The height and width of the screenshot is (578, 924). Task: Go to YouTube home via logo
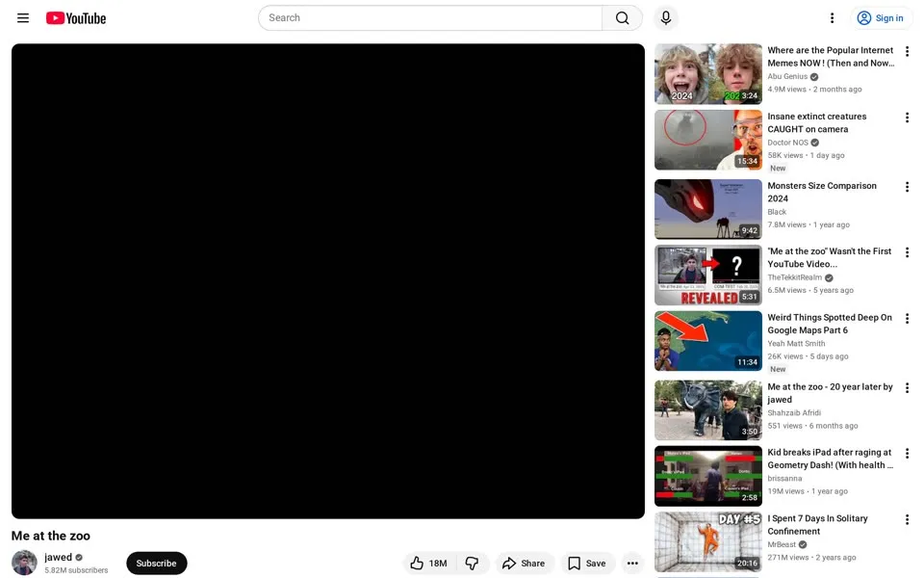[x=76, y=18]
